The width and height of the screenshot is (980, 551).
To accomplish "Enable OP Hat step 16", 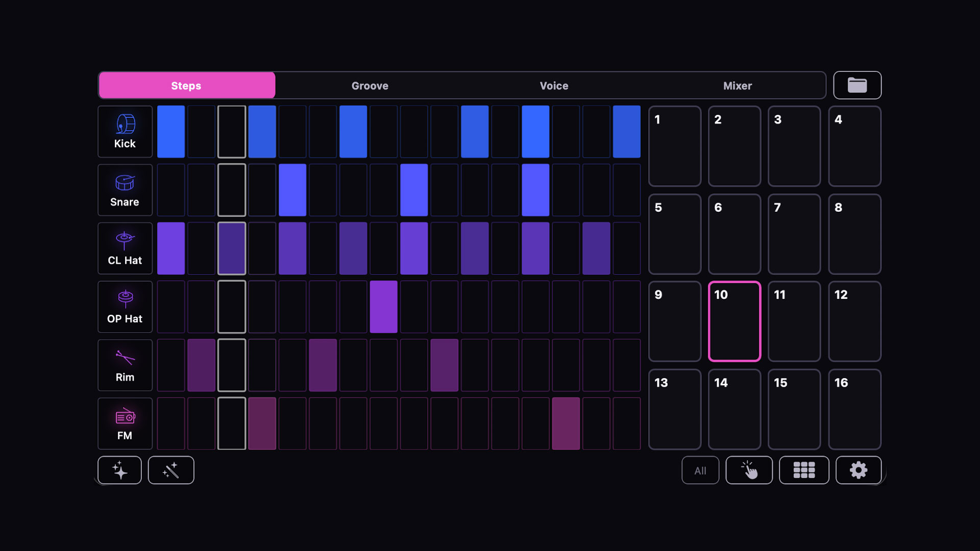I will (627, 307).
